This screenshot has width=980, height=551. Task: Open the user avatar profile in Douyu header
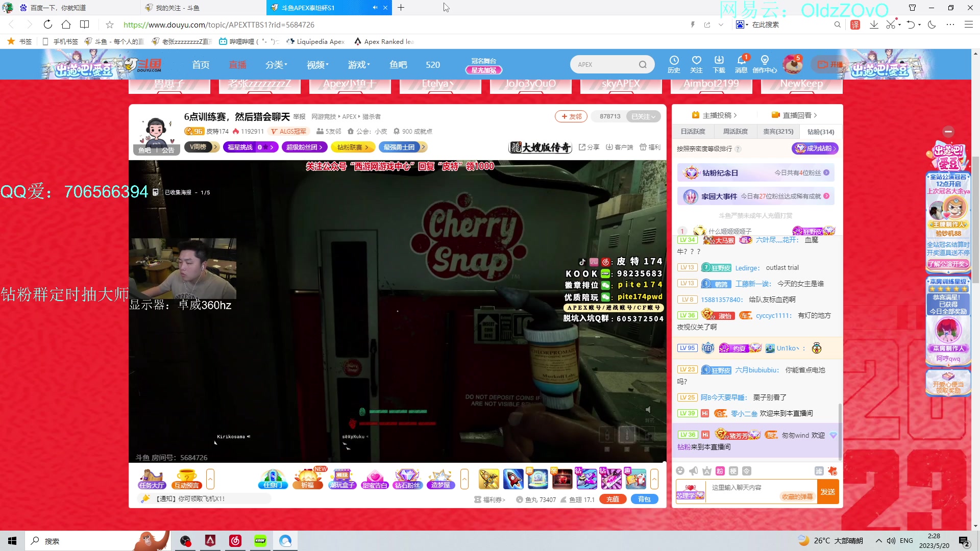click(x=792, y=64)
